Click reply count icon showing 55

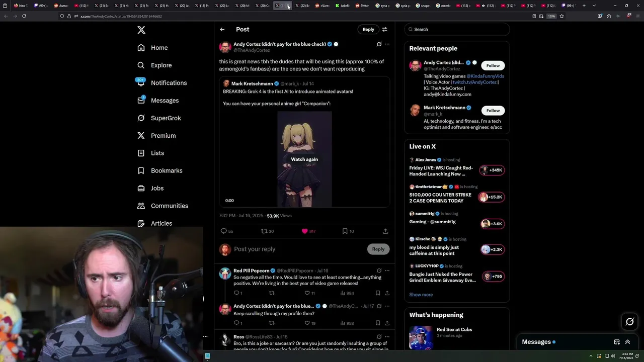(x=227, y=231)
